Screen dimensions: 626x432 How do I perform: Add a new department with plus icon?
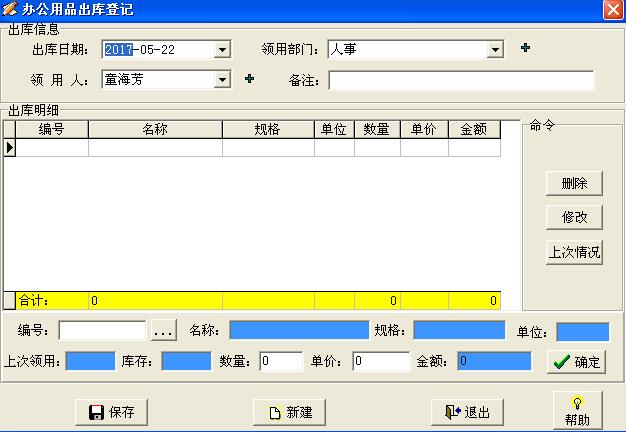525,48
